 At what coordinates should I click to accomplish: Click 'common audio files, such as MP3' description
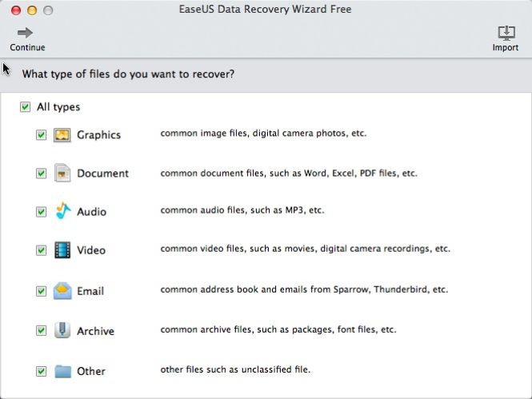point(242,210)
